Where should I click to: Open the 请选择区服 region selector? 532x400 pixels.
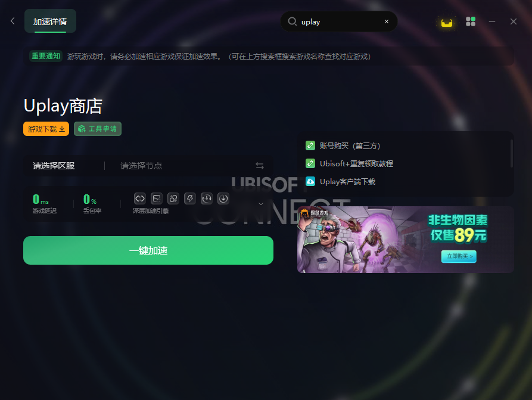54,166
